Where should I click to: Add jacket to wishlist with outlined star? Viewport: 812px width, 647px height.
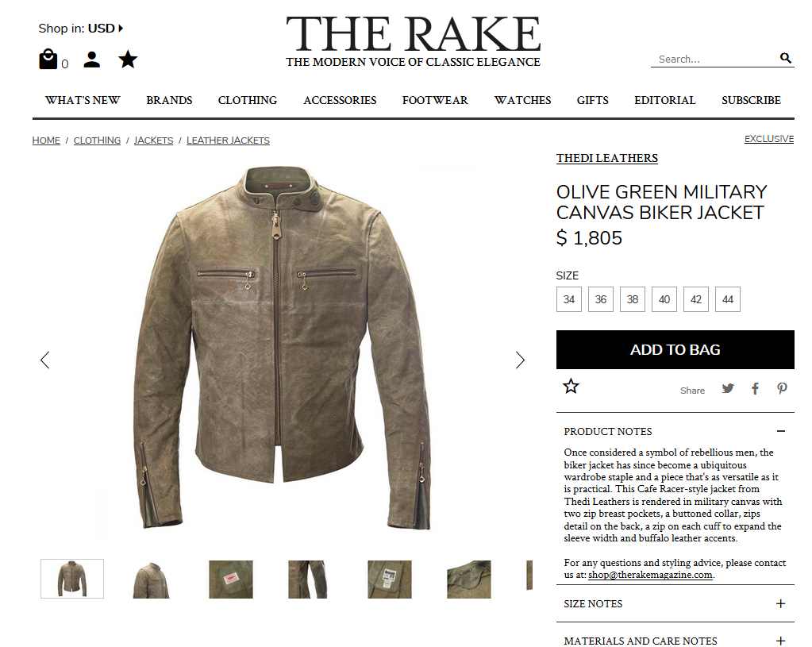tap(571, 386)
